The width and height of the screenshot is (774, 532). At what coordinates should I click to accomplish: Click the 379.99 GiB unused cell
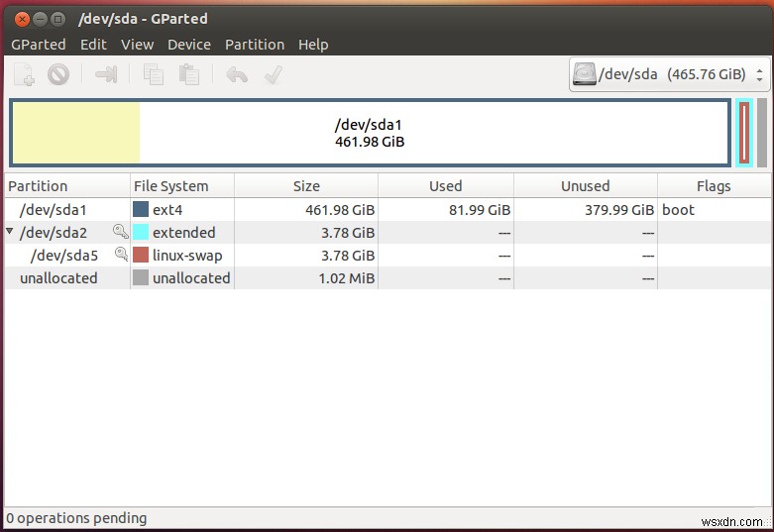pos(619,210)
